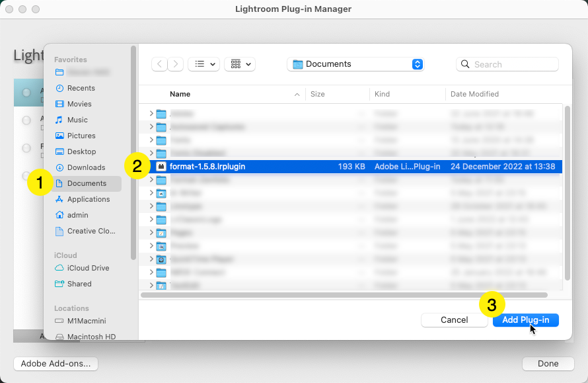
Task: Open the Creative Cloud Files sidebar item
Action: [91, 232]
